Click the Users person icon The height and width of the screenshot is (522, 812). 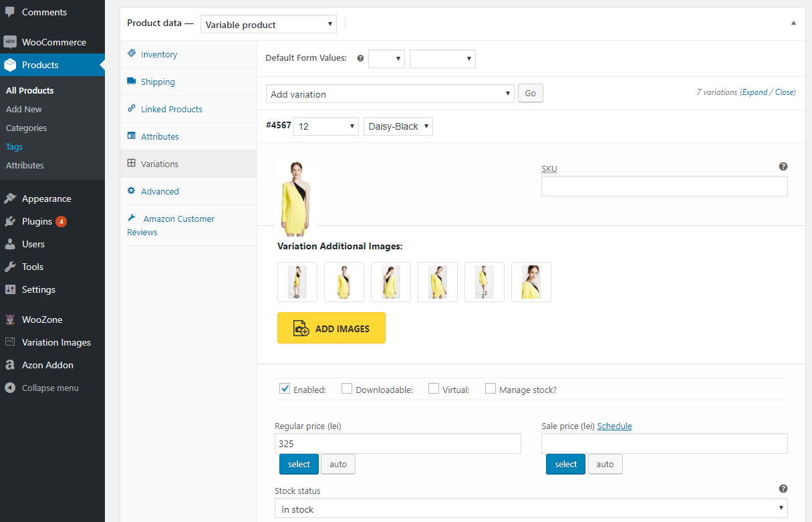[x=10, y=244]
